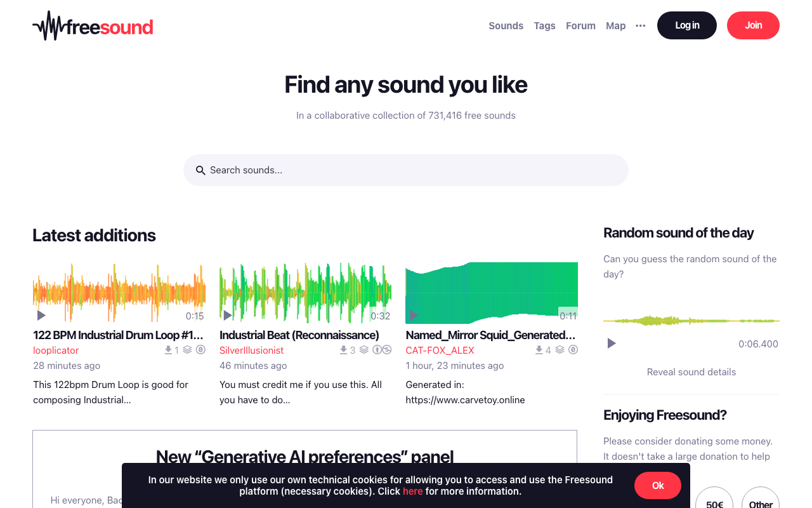The width and height of the screenshot is (812, 508).
Task: Play the random sound of the day
Action: pyautogui.click(x=612, y=344)
